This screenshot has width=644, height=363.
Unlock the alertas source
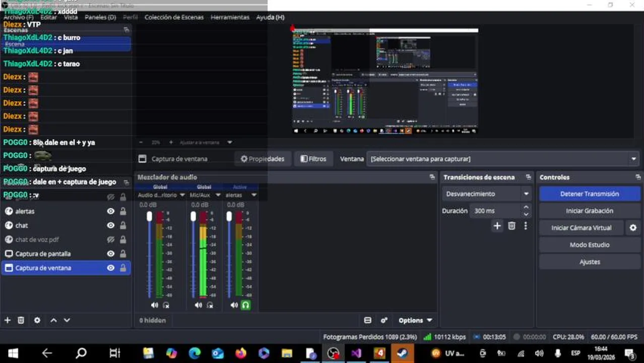click(x=123, y=211)
